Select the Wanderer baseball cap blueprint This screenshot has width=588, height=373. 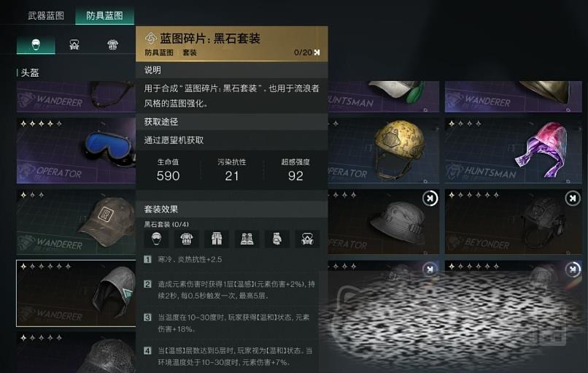(x=76, y=222)
